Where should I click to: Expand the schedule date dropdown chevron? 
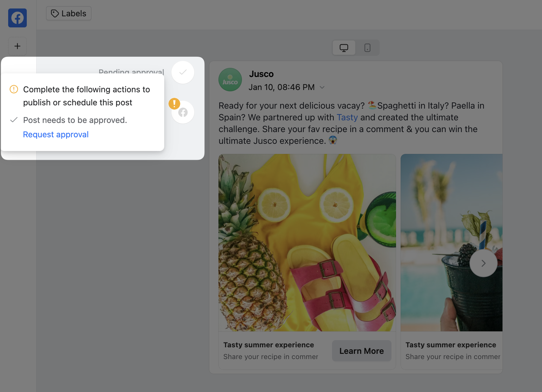(322, 87)
